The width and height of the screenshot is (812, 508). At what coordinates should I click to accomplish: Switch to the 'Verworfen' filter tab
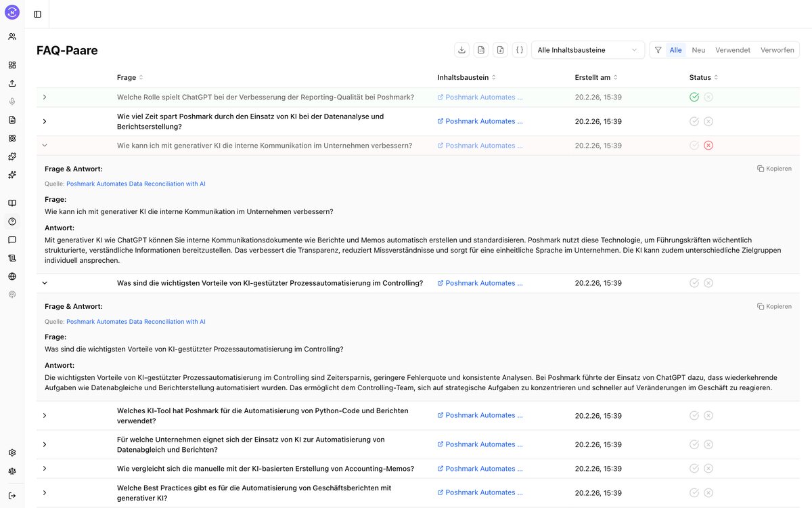pos(777,50)
